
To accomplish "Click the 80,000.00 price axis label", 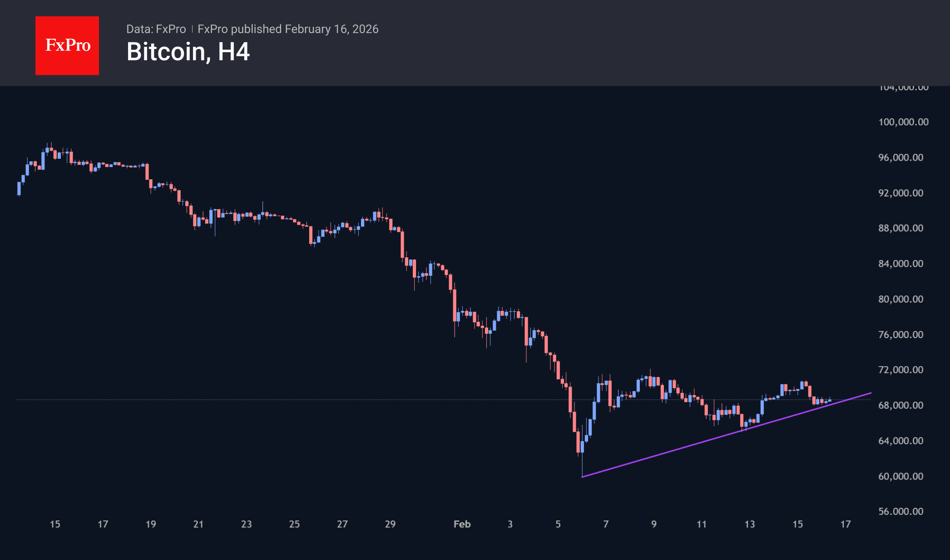I will click(901, 299).
